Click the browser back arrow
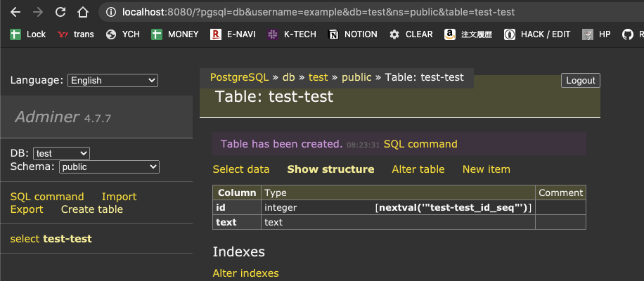The height and width of the screenshot is (281, 644). pos(15,12)
